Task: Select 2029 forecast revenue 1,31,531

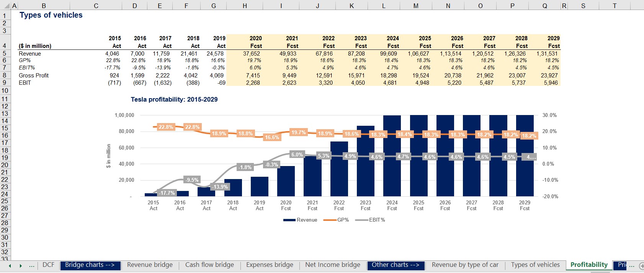Action: pyautogui.click(x=547, y=54)
